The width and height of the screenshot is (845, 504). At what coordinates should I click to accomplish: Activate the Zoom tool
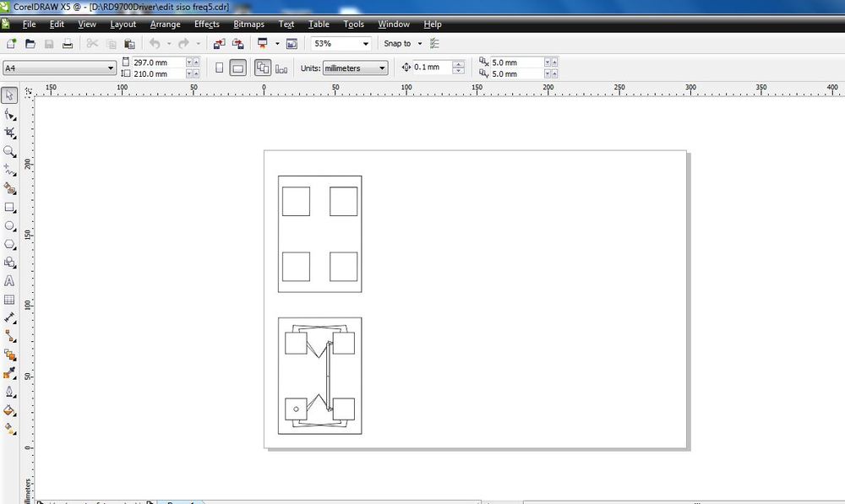pos(9,151)
